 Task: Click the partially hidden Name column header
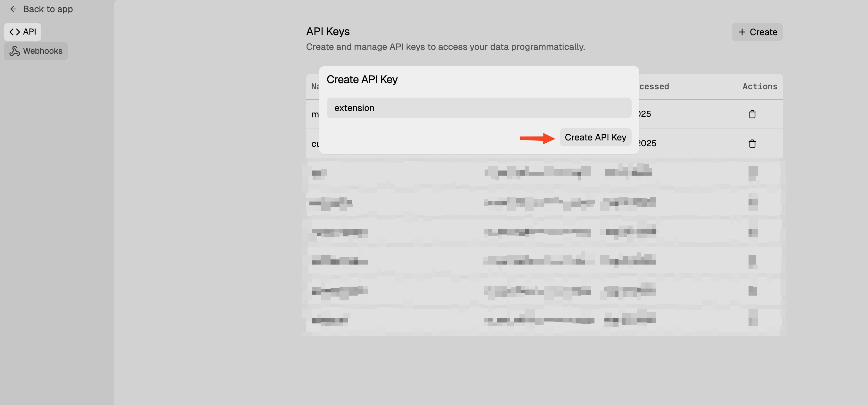point(314,86)
